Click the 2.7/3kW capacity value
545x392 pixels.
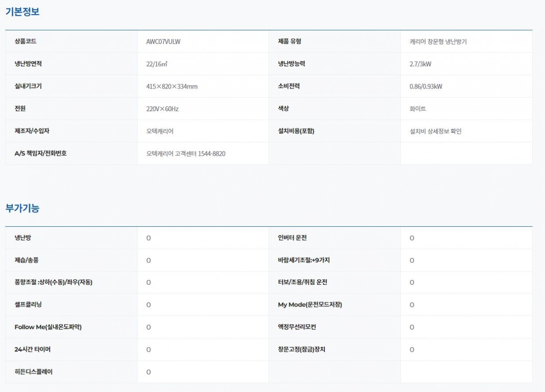pyautogui.click(x=420, y=64)
